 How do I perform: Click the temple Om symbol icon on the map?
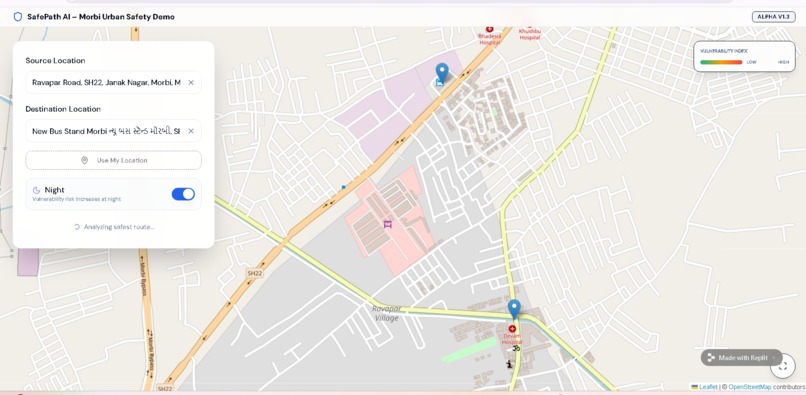pos(516,348)
